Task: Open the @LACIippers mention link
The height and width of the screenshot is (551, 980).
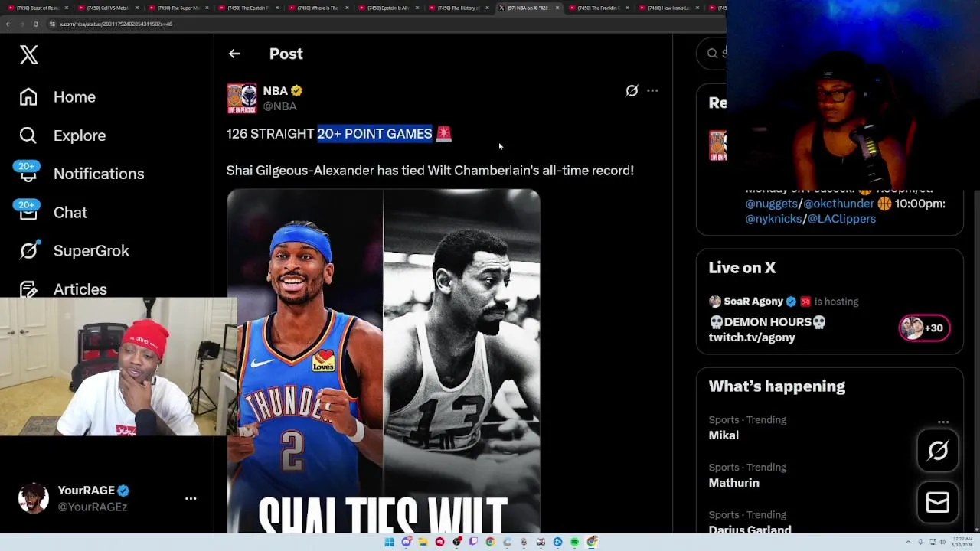Action: 841,219
